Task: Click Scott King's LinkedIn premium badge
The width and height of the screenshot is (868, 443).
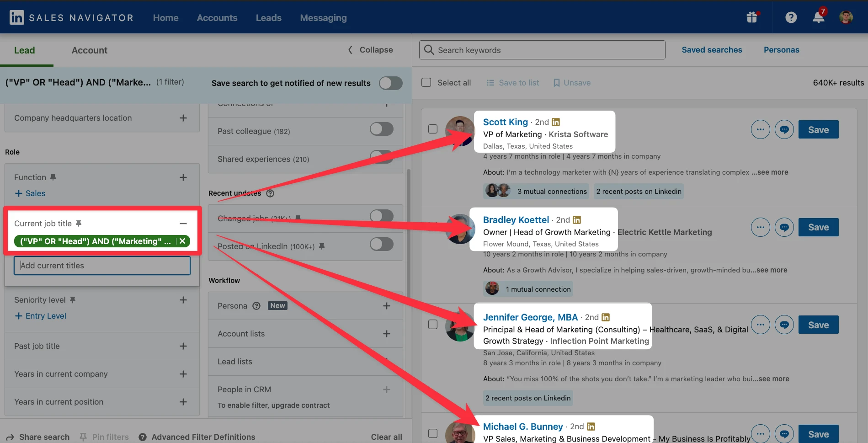Action: [x=556, y=122]
